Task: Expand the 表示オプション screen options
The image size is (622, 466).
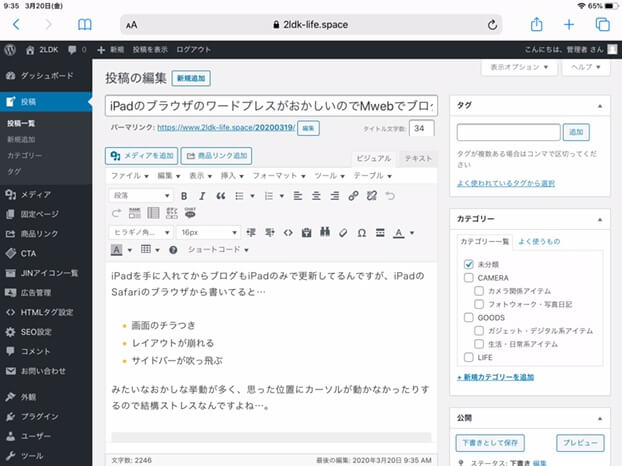Action: coord(520,68)
